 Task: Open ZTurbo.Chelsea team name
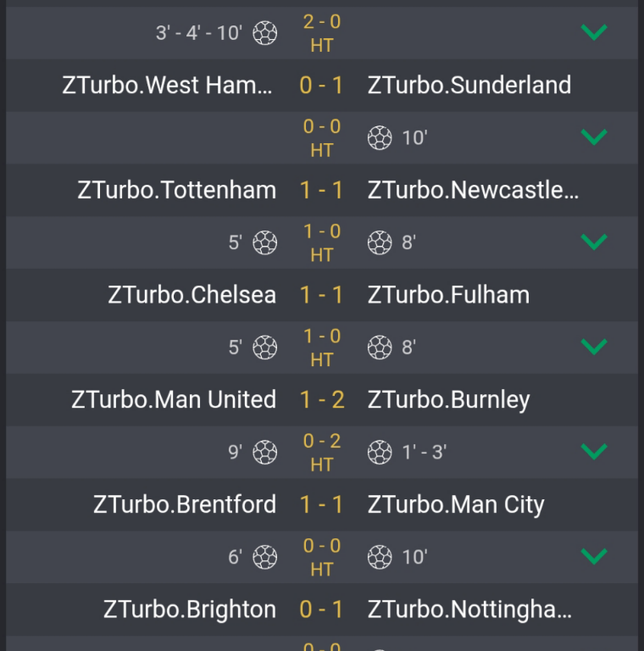192,295
